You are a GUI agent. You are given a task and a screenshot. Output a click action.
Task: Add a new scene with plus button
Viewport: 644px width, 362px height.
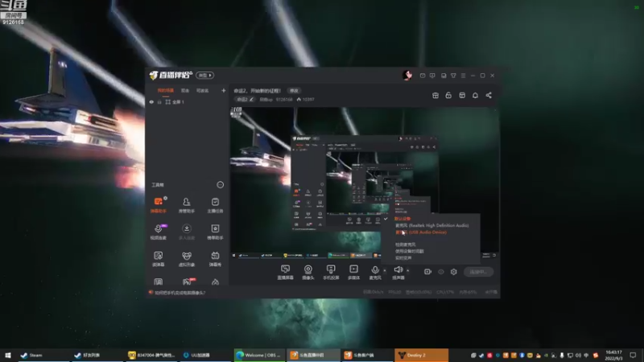point(224,90)
